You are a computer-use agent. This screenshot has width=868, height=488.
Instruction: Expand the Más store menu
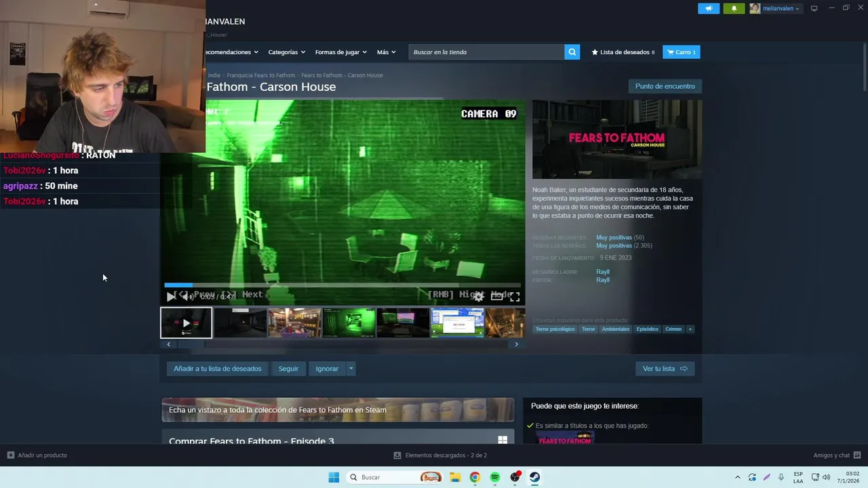click(x=386, y=52)
